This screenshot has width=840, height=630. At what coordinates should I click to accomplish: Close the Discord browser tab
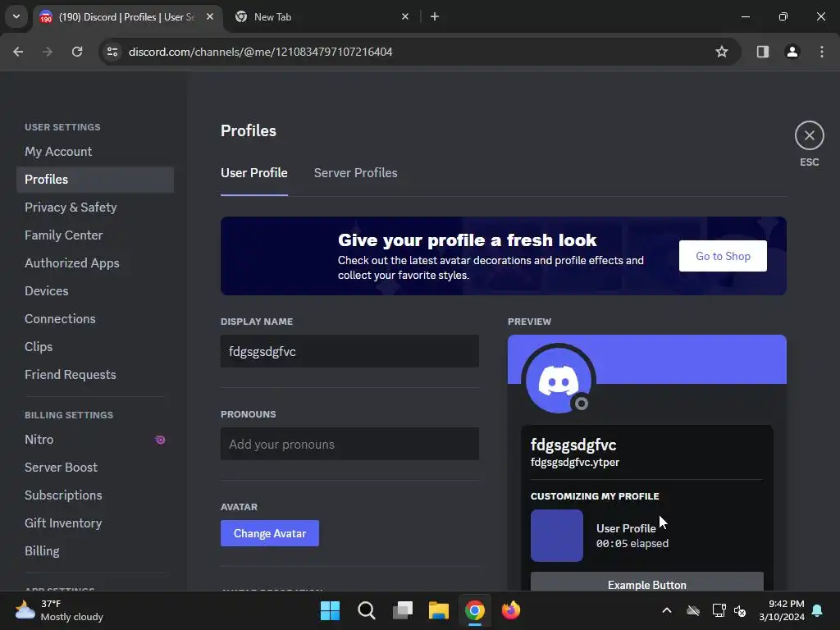(x=210, y=17)
